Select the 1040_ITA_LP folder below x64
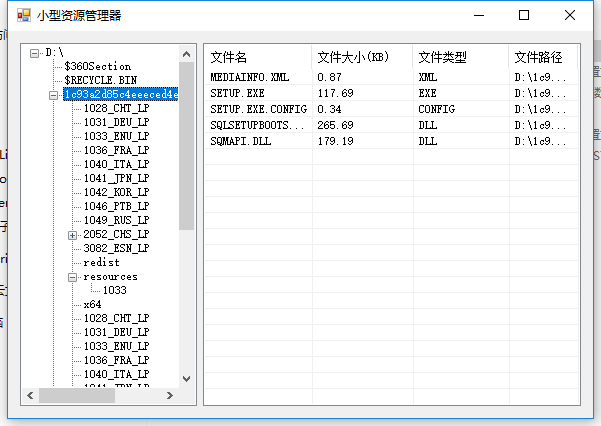Image resolution: width=601 pixels, height=426 pixels. pos(117,374)
